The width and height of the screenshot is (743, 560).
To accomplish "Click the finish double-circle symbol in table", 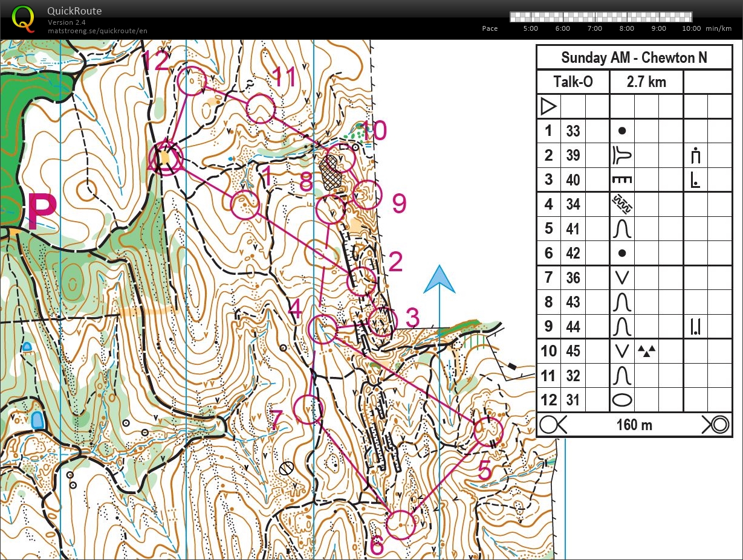I will tap(716, 425).
